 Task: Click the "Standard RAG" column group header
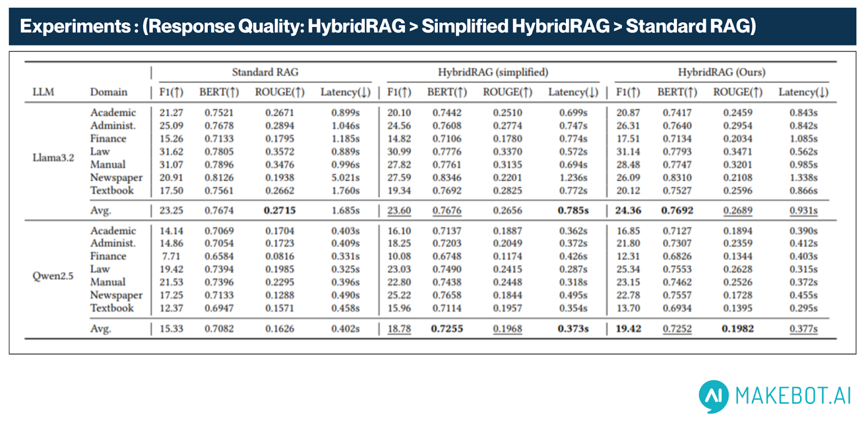(x=265, y=72)
